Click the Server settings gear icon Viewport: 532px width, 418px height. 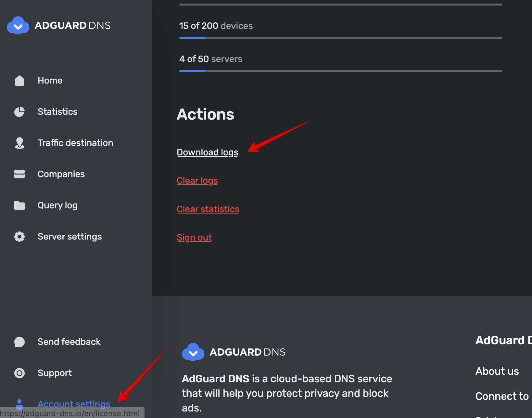point(19,236)
